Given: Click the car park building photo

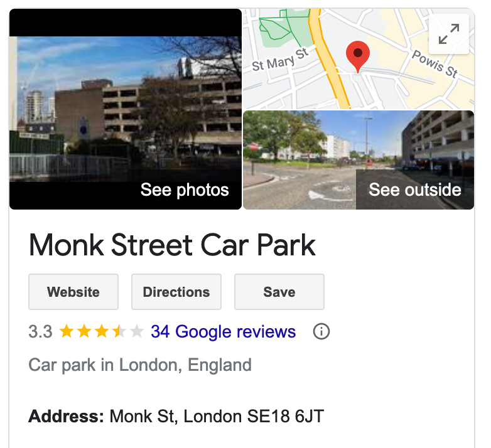Looking at the screenshot, I should (x=126, y=109).
